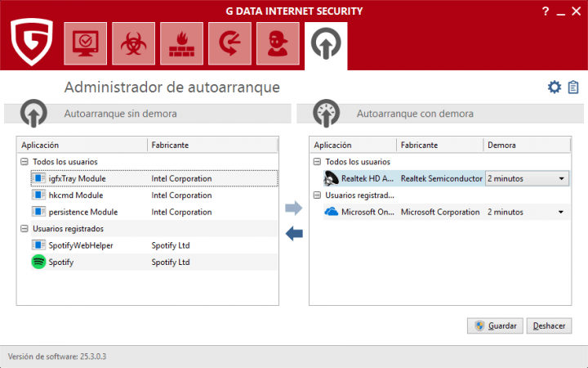588x368 pixels.
Task: Click the Realtek HD speaker icon
Action: coord(331,178)
